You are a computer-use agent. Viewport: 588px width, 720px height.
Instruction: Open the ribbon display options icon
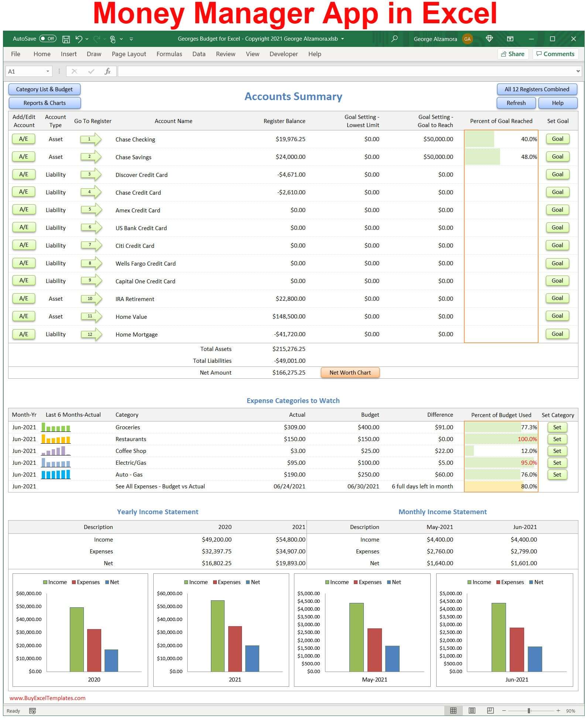[x=510, y=39]
